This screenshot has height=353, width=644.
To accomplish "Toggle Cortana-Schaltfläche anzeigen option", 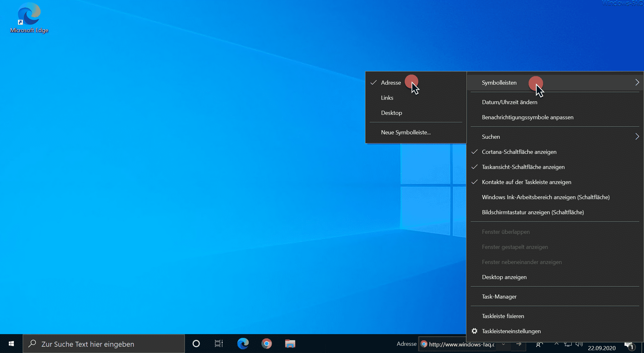I will (x=519, y=151).
